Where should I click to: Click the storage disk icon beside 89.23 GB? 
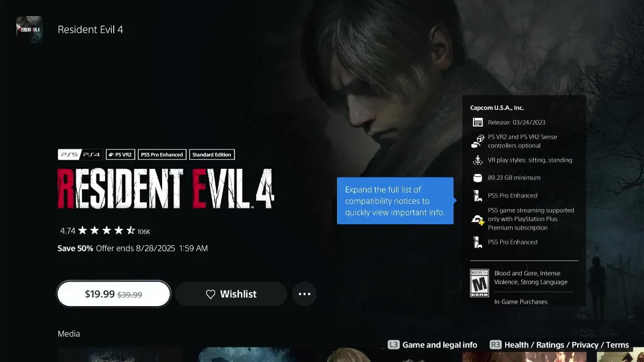coord(477,177)
